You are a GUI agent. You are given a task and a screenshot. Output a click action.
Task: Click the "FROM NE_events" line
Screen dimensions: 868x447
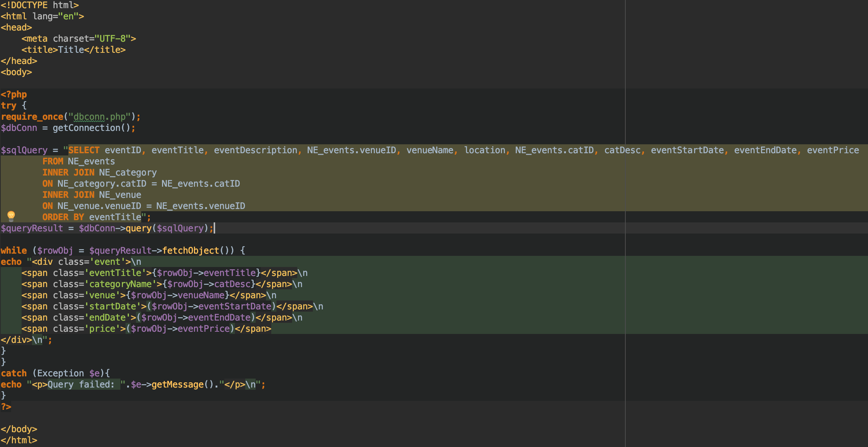[79, 161]
